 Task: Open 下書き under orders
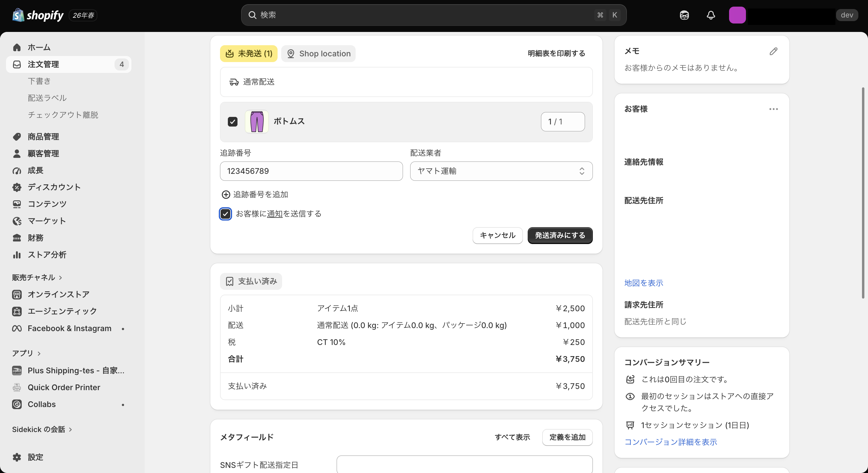tap(39, 81)
